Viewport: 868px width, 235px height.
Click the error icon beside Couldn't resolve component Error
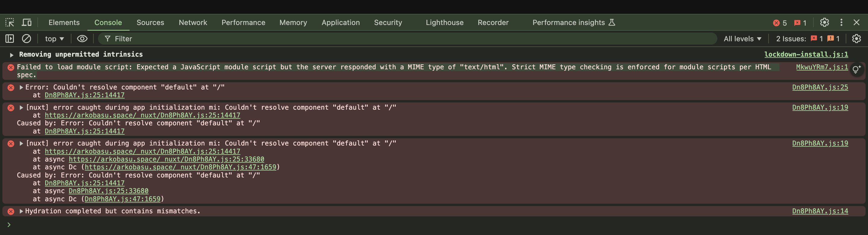(x=11, y=88)
